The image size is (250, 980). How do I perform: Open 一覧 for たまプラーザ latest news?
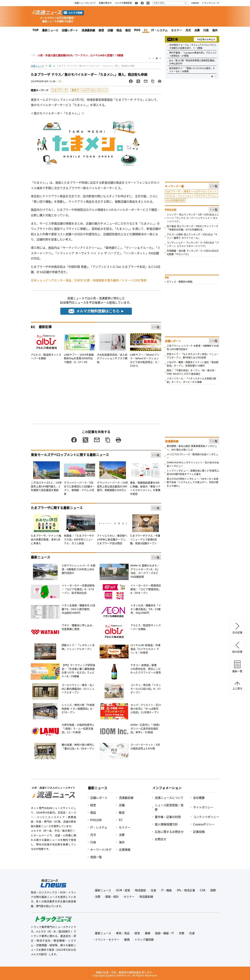156,508
